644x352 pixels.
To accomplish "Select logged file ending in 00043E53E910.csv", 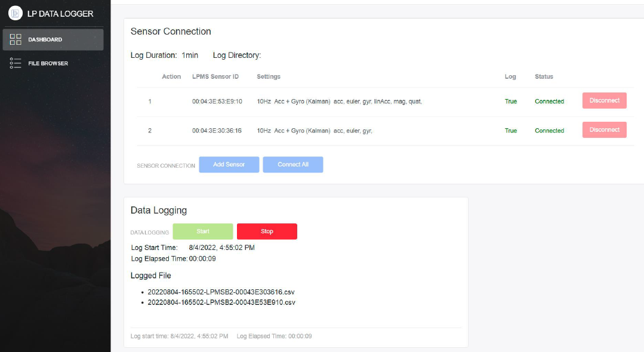I will coord(221,302).
